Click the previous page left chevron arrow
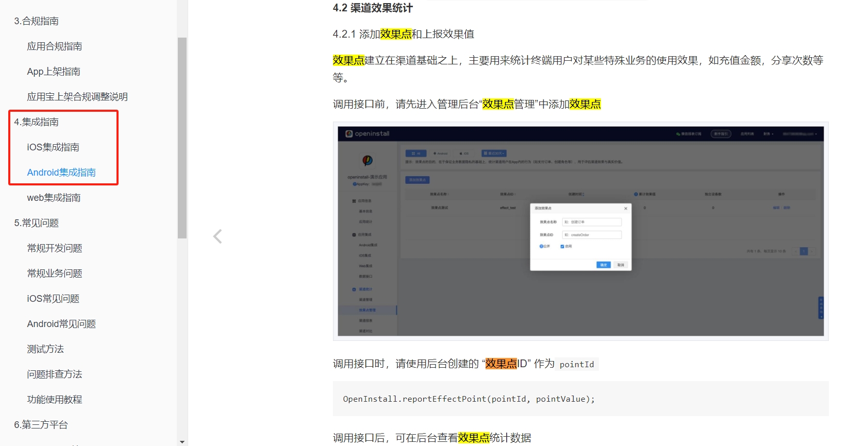Viewport: 868px width, 446px height. (x=218, y=236)
